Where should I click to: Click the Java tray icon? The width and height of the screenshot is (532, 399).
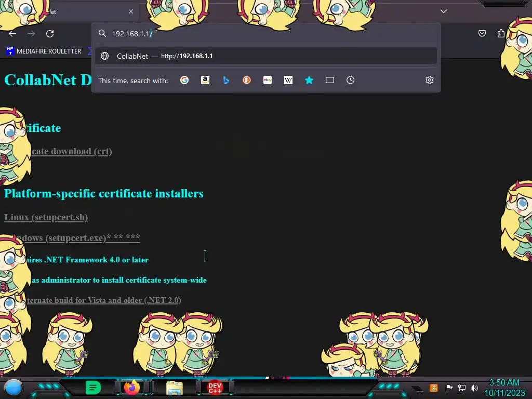pos(433,388)
